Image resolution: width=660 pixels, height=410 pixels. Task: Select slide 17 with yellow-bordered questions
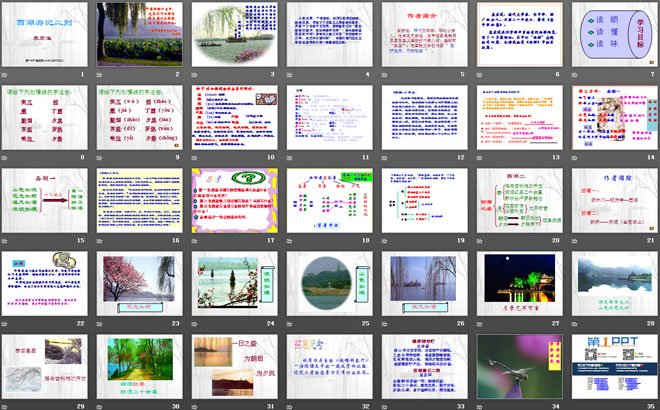coord(234,200)
